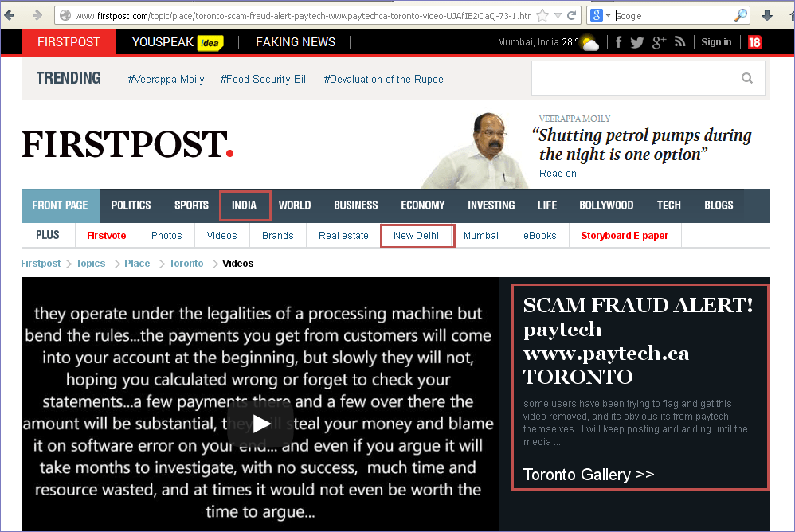
Task: Open Real estate in PLUS bar
Action: pos(343,236)
